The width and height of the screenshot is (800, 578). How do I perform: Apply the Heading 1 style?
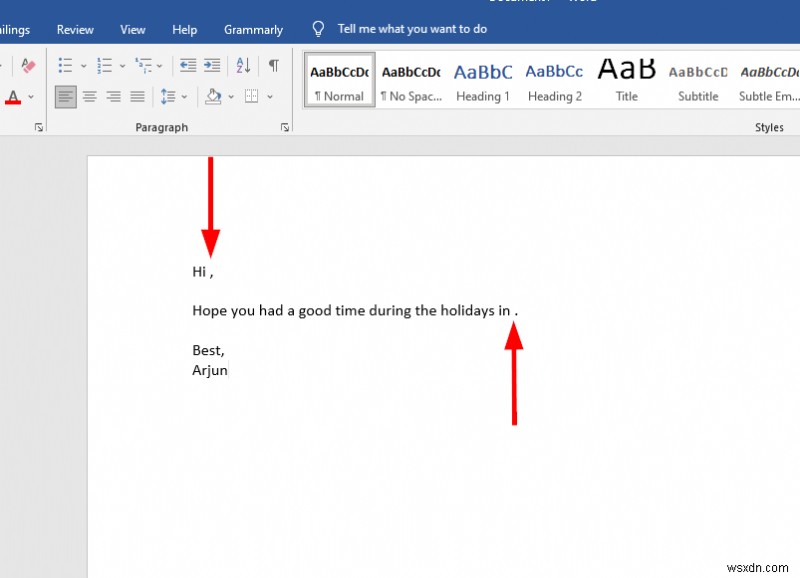(x=483, y=80)
